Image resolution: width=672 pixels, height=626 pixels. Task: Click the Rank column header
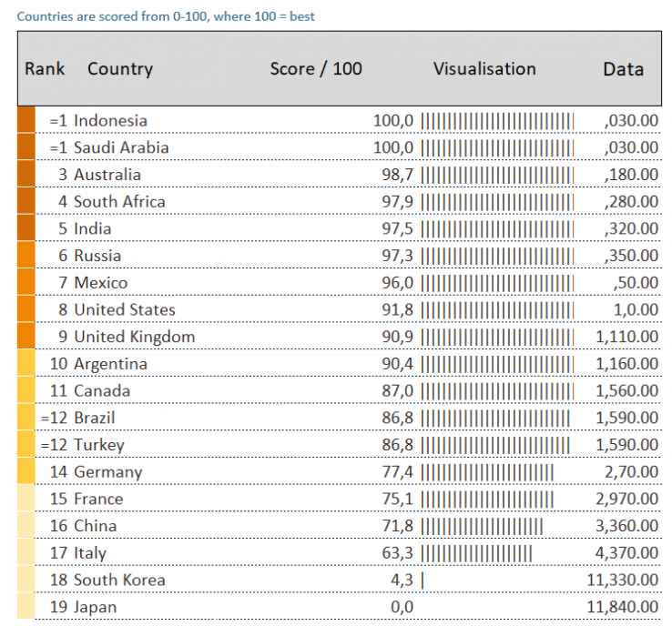coord(45,69)
